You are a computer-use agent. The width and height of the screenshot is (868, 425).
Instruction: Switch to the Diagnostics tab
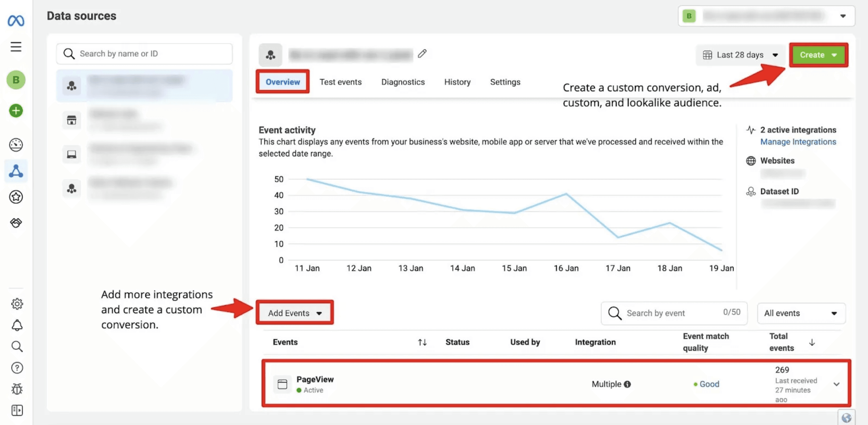pos(403,82)
